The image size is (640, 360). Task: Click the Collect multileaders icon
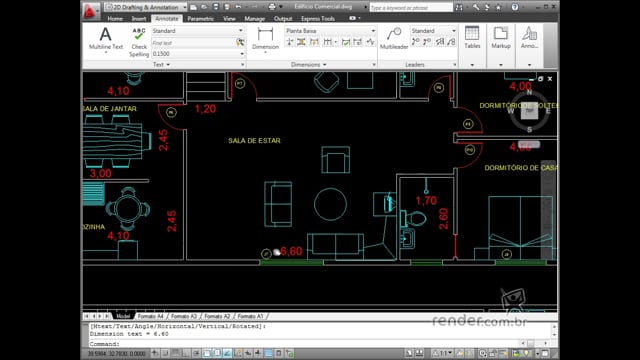coord(451,42)
